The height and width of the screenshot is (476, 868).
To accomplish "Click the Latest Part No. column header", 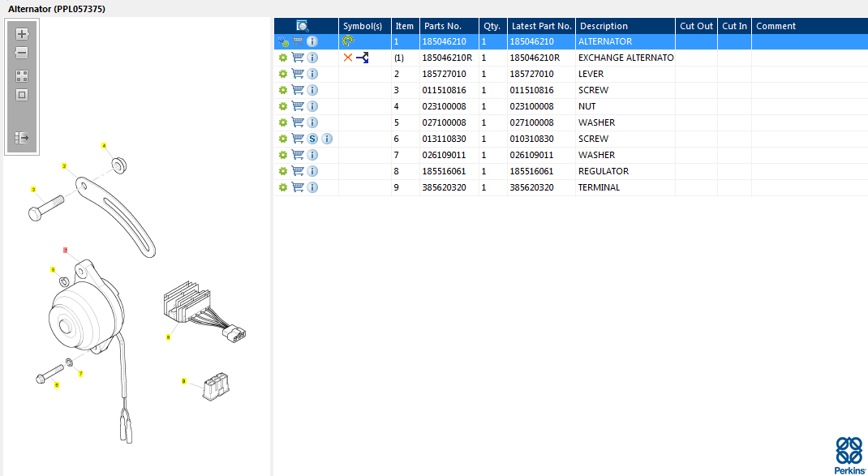I will point(541,26).
